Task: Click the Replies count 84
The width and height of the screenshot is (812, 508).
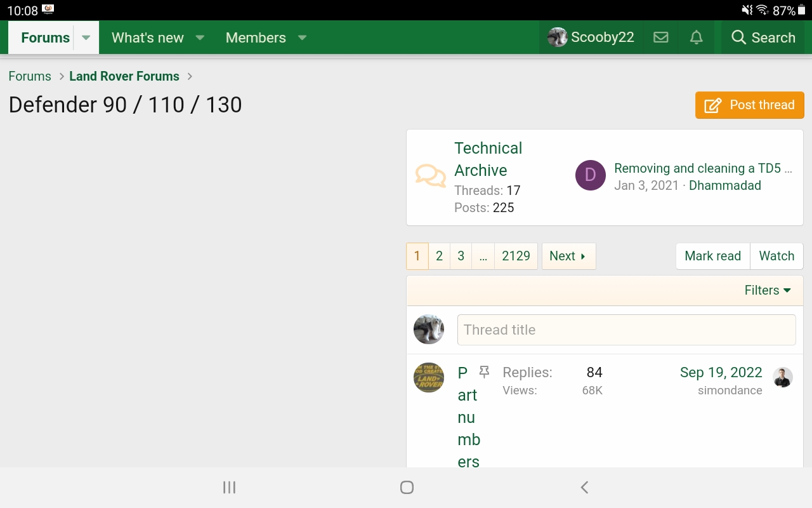Action: (x=594, y=372)
